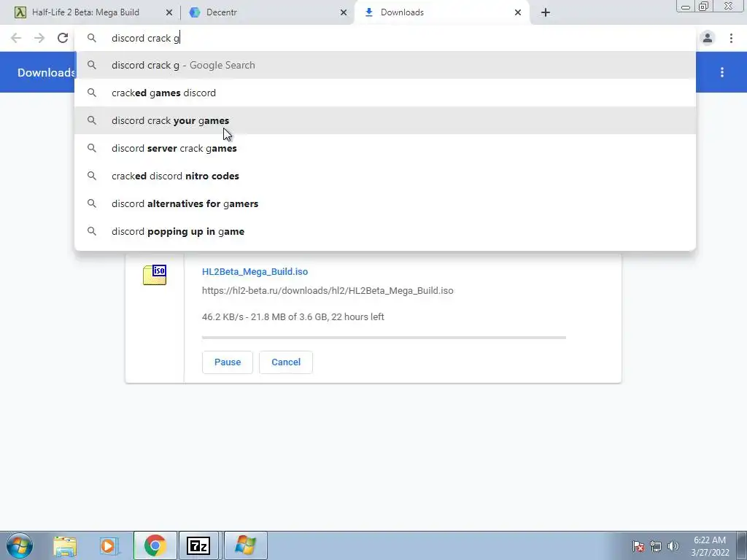Close the Downloads tab
The image size is (747, 560).
(x=518, y=12)
